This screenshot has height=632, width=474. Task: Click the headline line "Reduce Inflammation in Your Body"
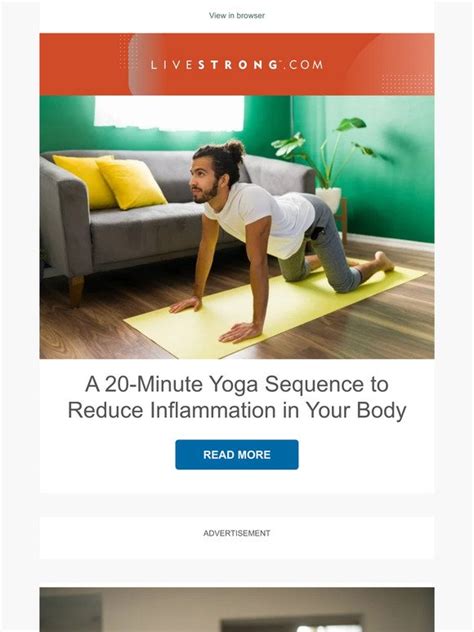(237, 410)
